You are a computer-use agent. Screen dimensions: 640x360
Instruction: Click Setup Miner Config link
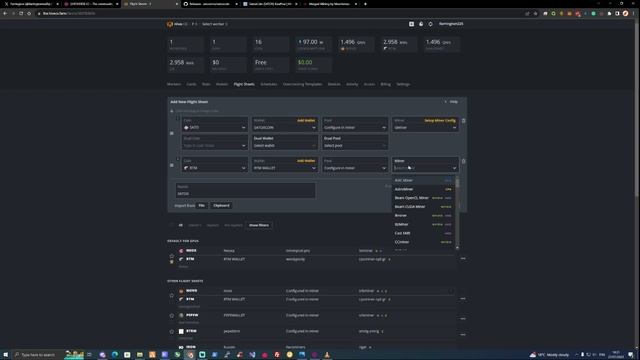[x=440, y=120]
